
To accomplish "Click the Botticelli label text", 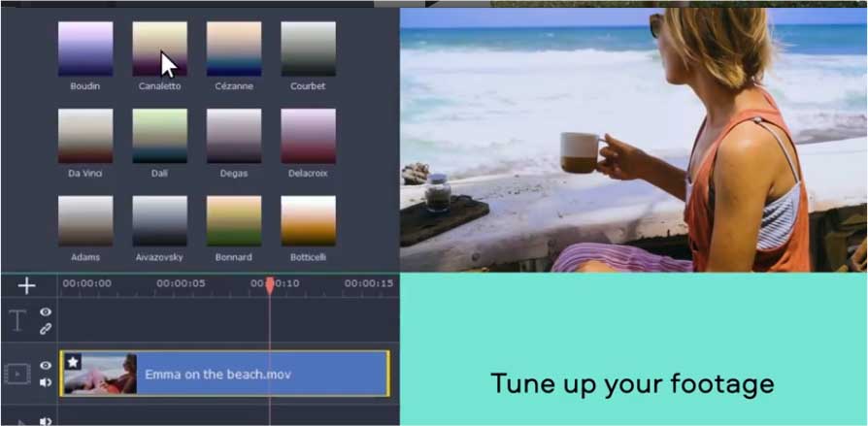I will point(308,257).
